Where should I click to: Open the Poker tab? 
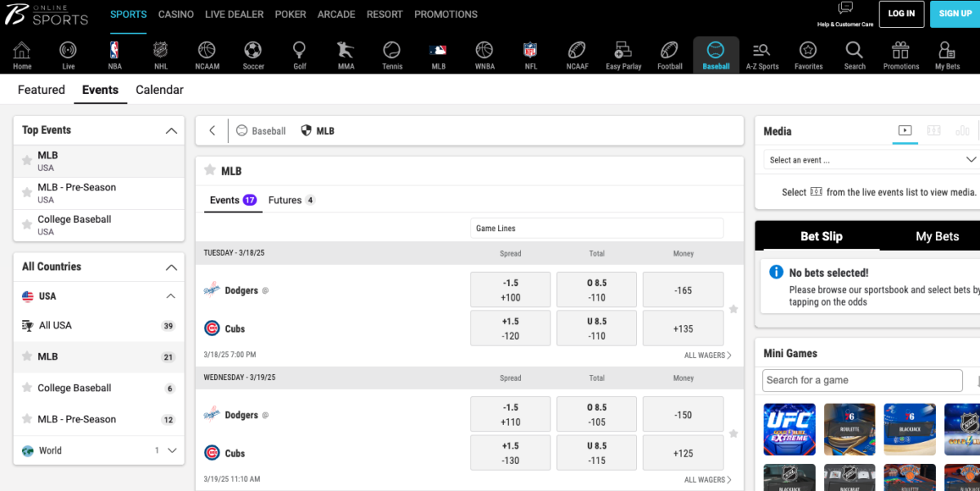(x=291, y=15)
